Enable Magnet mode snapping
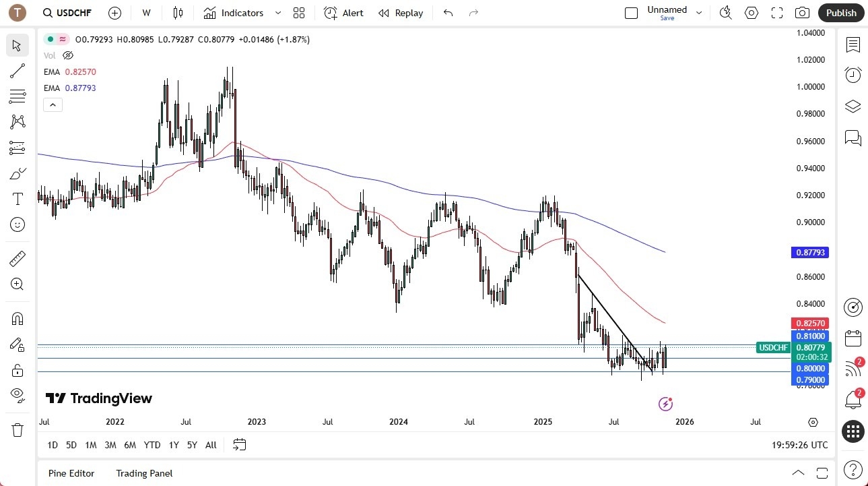Screen dimensions: 868x486 tap(17, 318)
